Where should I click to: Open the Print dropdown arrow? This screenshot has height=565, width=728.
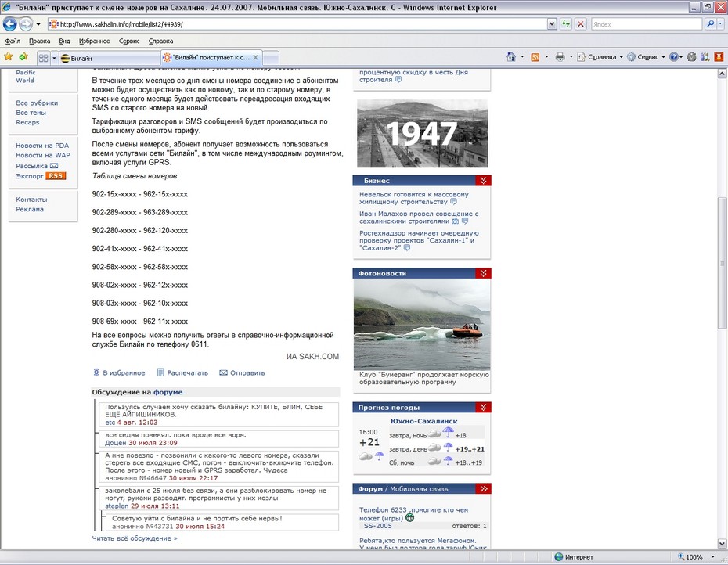tap(571, 57)
